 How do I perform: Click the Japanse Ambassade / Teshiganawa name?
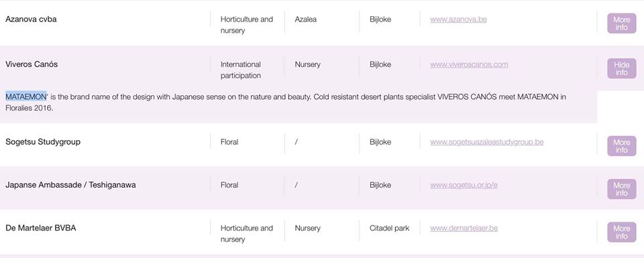[70, 185]
